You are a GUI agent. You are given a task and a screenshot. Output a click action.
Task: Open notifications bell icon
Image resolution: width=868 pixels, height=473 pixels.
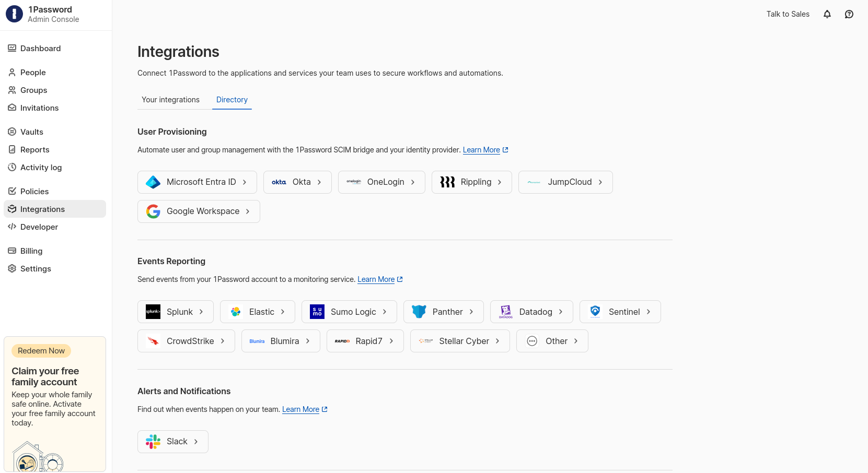coord(827,14)
